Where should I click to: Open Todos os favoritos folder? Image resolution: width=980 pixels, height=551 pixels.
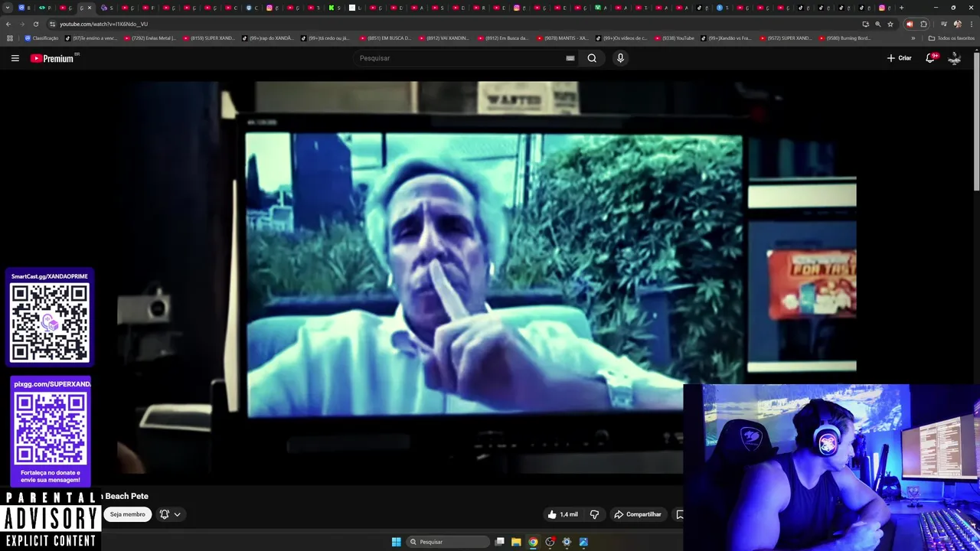click(x=952, y=37)
